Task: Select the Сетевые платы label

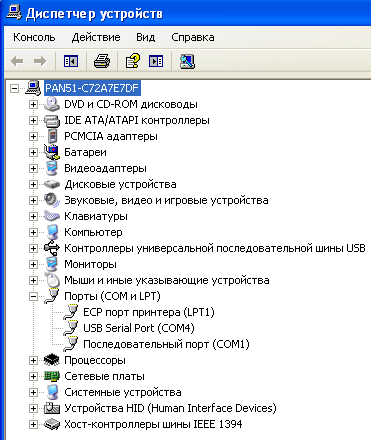Action: (104, 376)
